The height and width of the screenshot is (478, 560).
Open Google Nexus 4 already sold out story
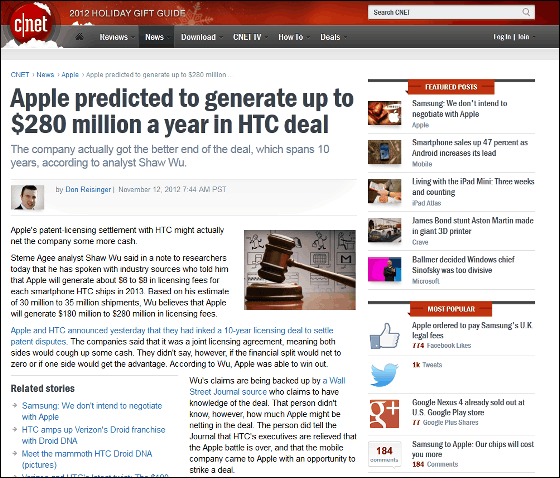click(468, 407)
